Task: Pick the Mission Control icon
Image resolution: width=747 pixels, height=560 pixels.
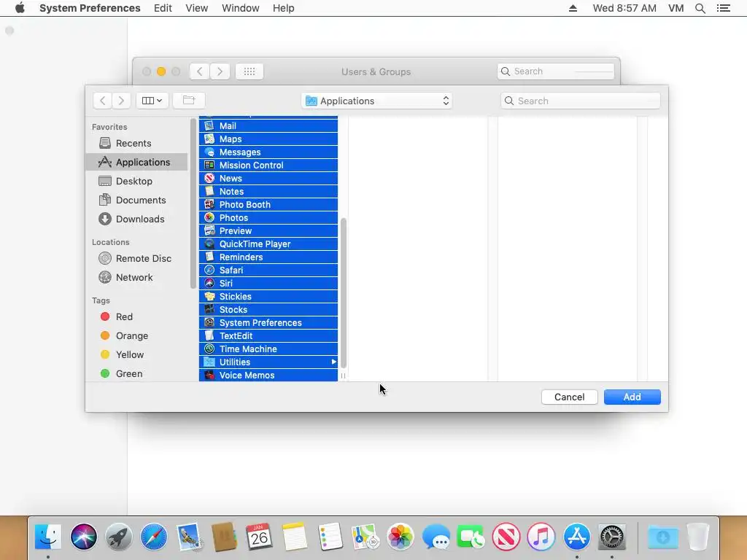Action: [209, 166]
